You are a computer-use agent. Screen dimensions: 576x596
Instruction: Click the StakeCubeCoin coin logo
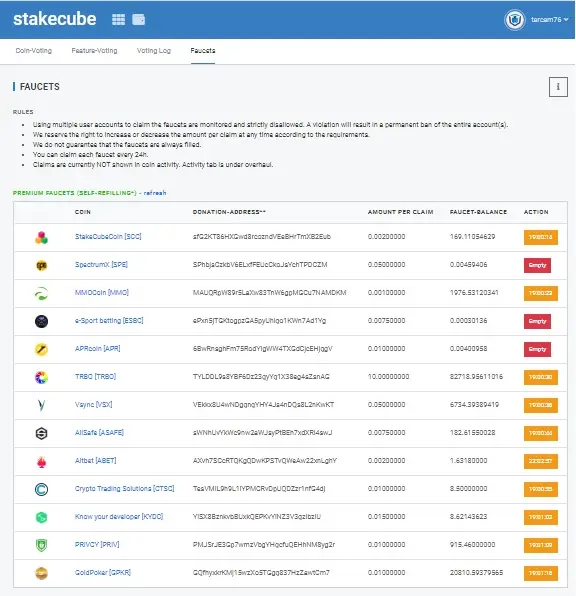click(x=41, y=237)
